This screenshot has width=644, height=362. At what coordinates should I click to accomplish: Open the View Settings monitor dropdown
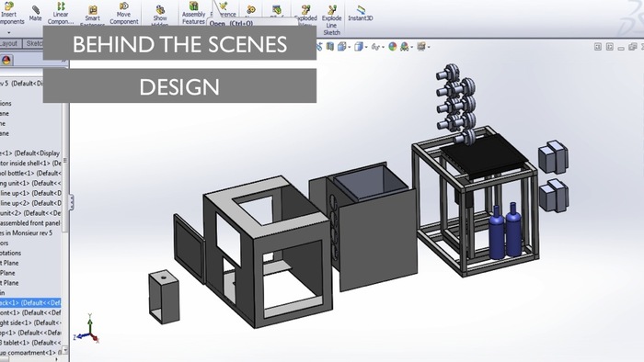click(x=422, y=47)
